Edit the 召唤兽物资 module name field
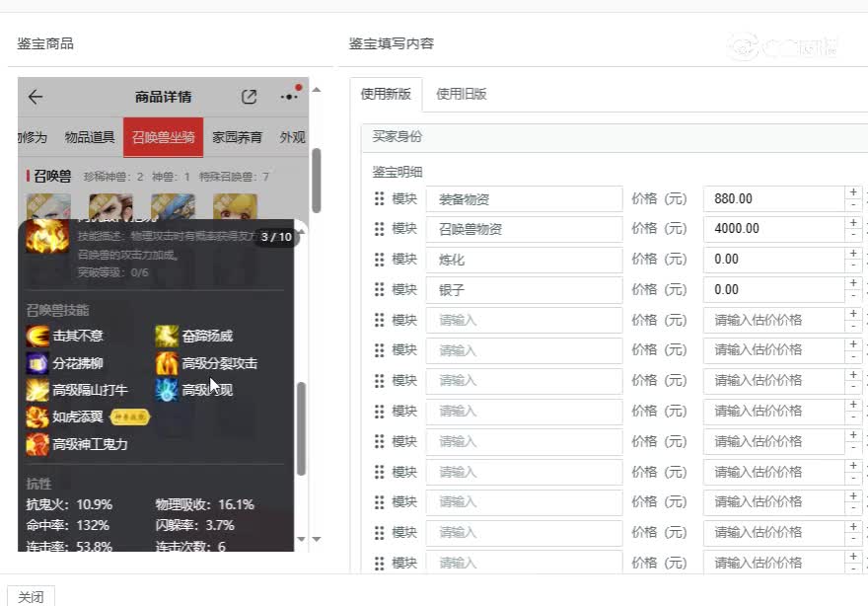The image size is (868, 606). pyautogui.click(x=524, y=229)
